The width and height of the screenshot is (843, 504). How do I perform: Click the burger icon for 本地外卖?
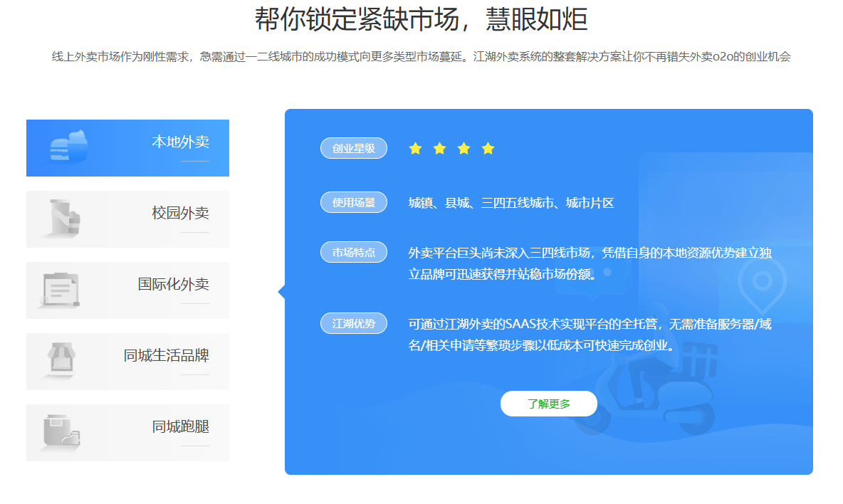(x=68, y=148)
